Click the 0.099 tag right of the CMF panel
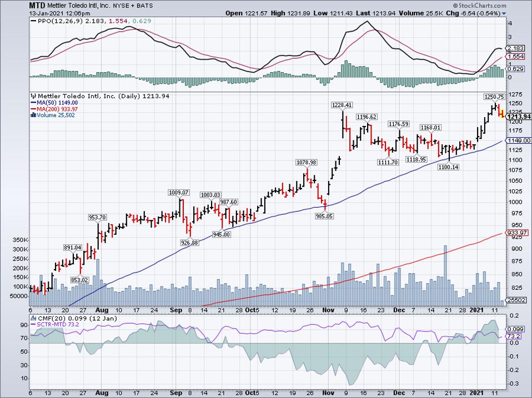Image resolution: width=532 pixels, height=398 pixels. click(514, 329)
